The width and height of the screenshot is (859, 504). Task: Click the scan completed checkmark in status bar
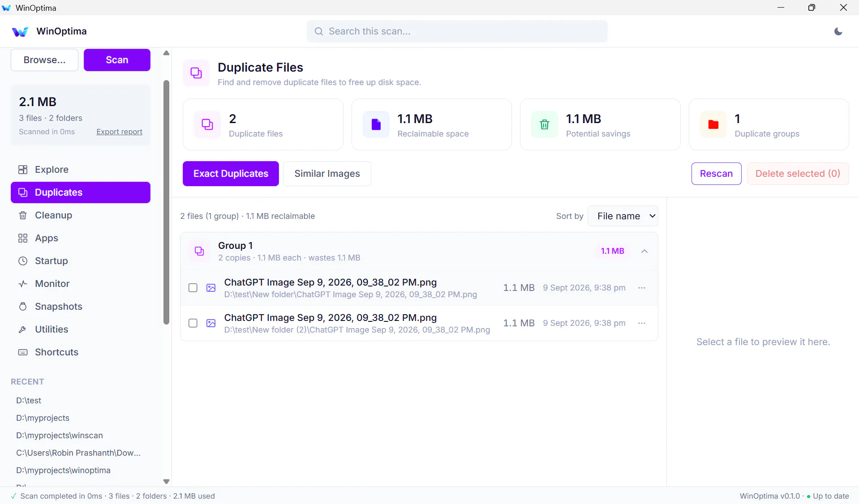13,496
